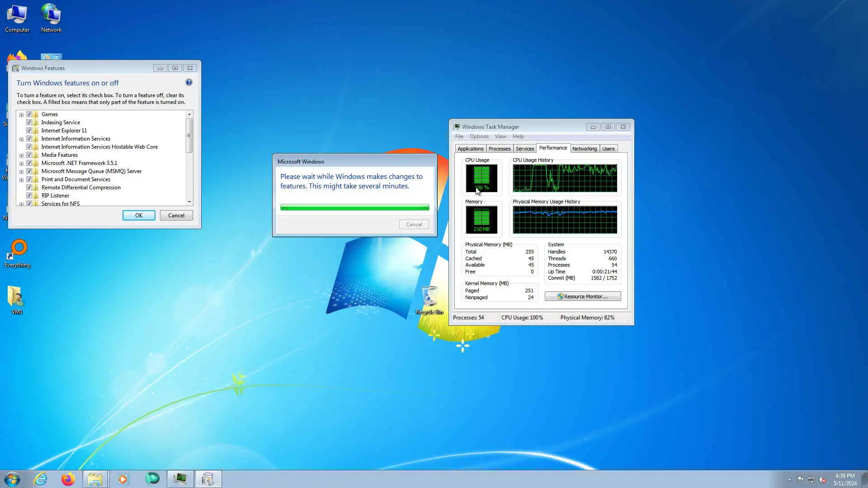The width and height of the screenshot is (868, 488).
Task: Open the Computer desktop icon
Action: coord(17,18)
